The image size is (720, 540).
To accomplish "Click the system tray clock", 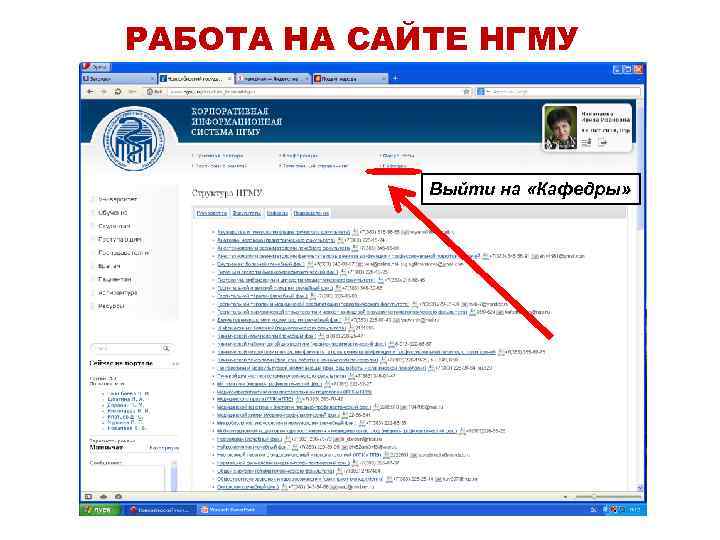I will pos(635,509).
